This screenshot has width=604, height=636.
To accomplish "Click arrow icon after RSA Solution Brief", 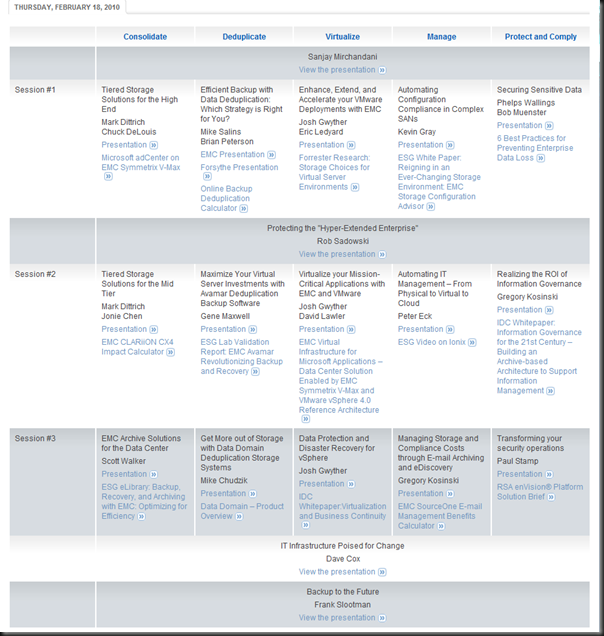I will [551, 497].
